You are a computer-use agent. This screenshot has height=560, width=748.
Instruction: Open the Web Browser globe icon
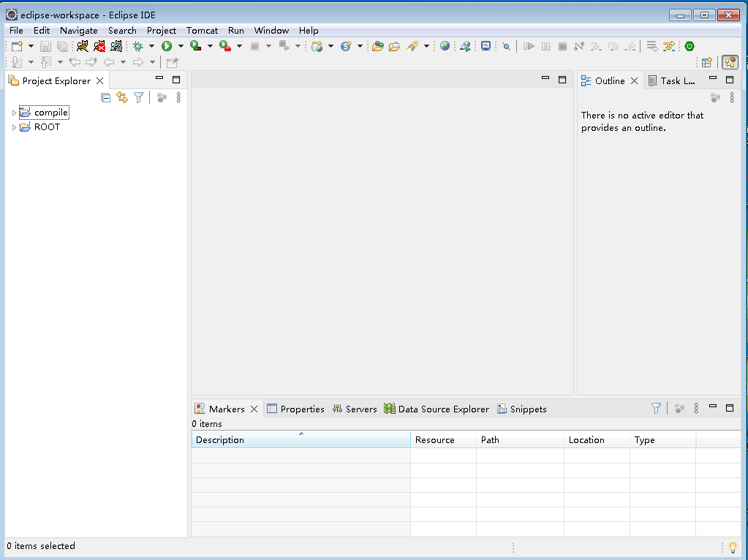(x=445, y=46)
